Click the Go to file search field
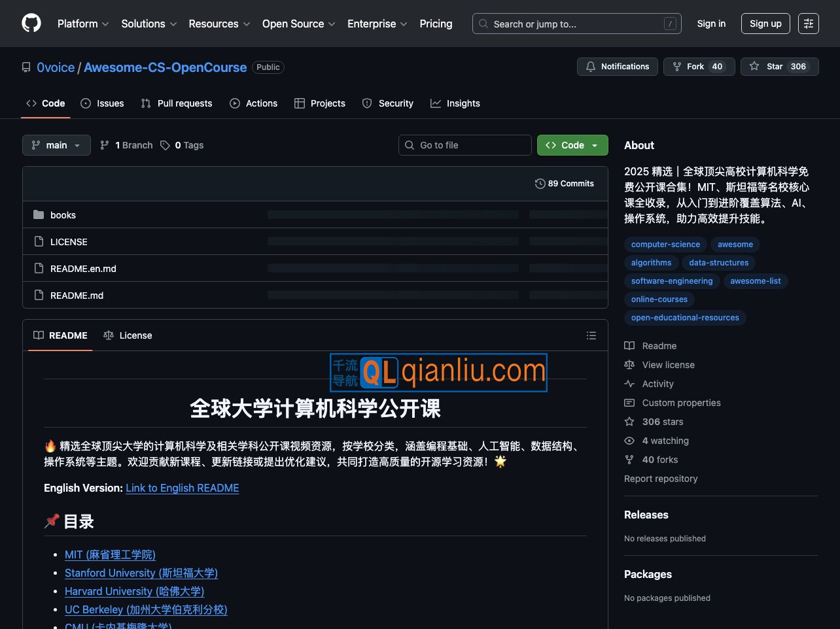 coord(464,145)
